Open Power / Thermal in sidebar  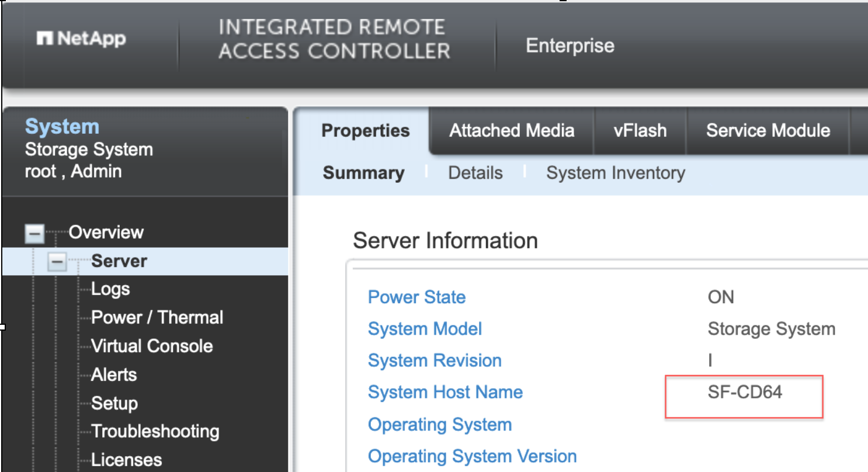coord(157,318)
